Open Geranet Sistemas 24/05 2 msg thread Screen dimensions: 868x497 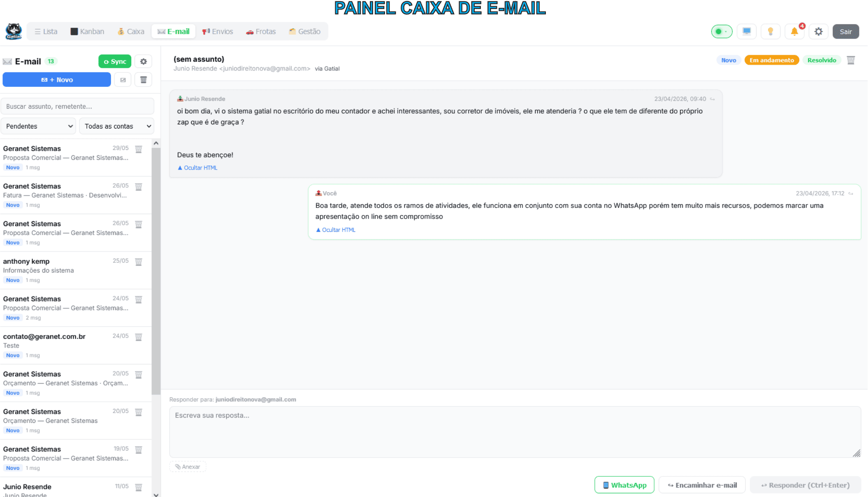(x=76, y=308)
